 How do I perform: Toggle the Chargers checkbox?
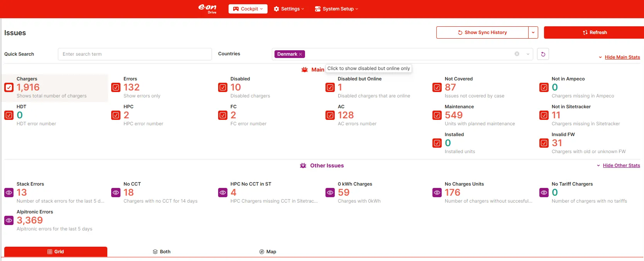point(9,87)
